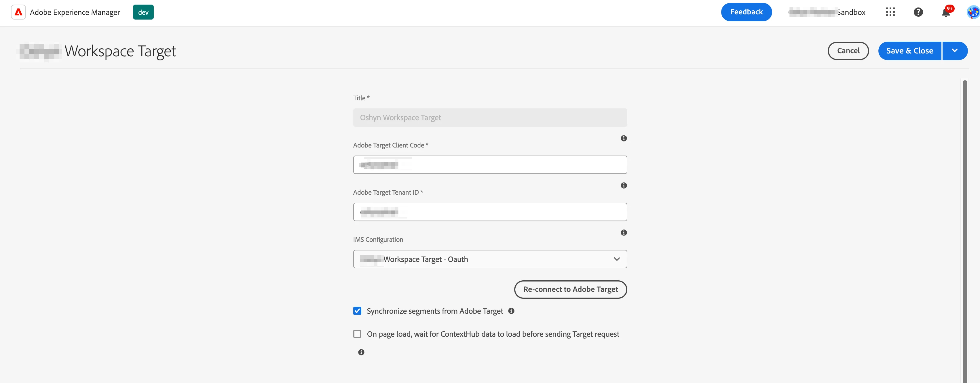Open the Help icon

[918, 12]
